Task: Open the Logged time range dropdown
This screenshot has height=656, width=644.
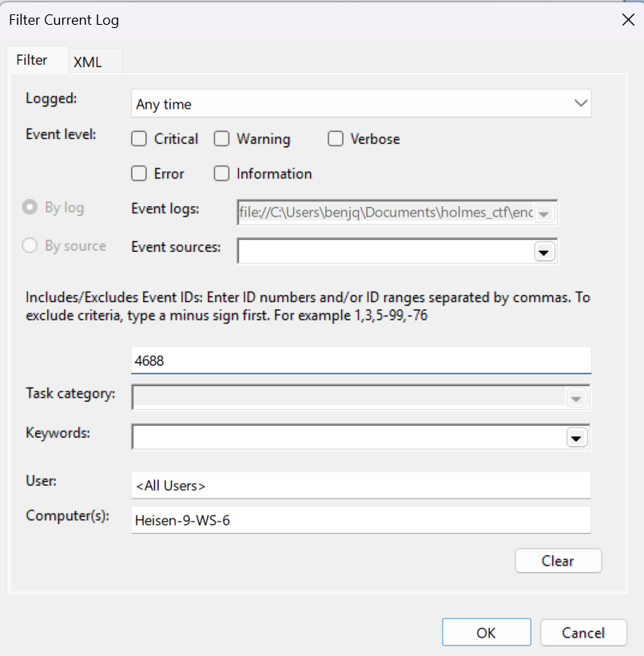Action: 580,104
